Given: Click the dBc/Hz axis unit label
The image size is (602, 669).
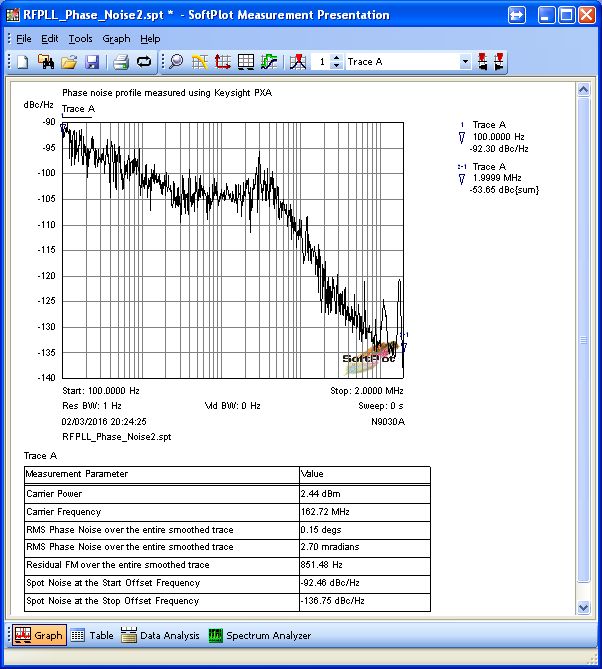Looking at the screenshot, I should pyautogui.click(x=38, y=105).
